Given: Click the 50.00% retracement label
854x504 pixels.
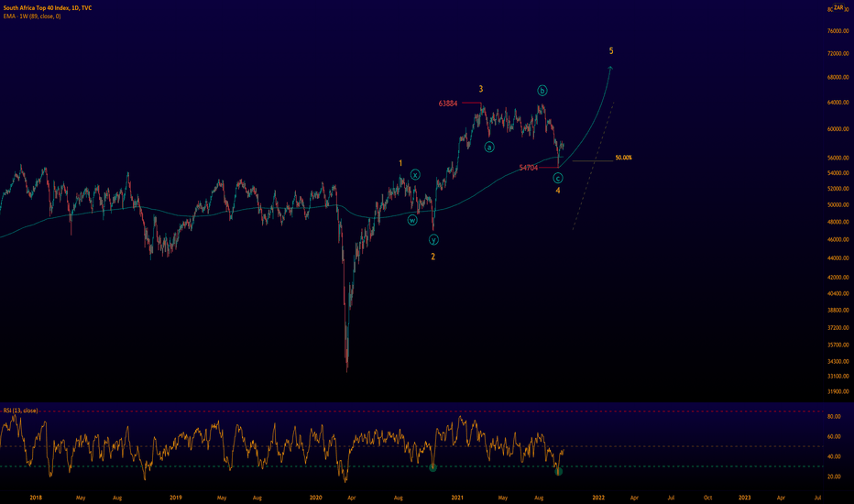Looking at the screenshot, I should pos(624,158).
